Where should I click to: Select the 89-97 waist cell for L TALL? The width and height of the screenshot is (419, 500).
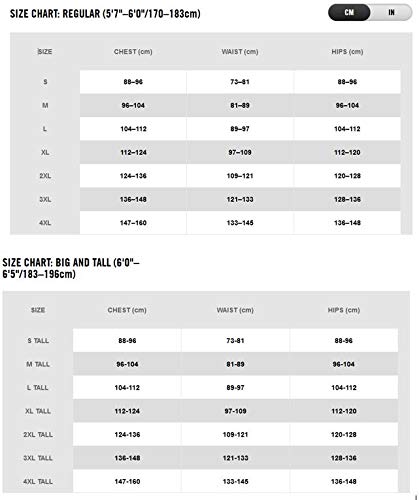coord(235,388)
